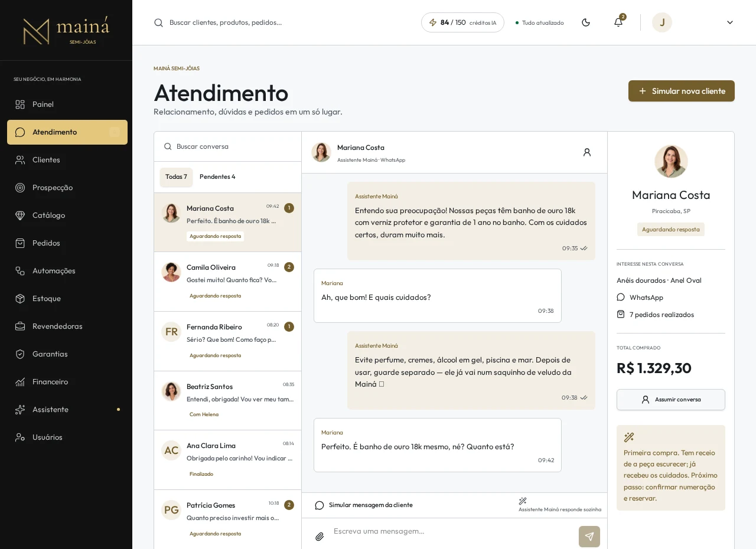
Task: Click the Tudo atualizado status
Action: pos(540,22)
